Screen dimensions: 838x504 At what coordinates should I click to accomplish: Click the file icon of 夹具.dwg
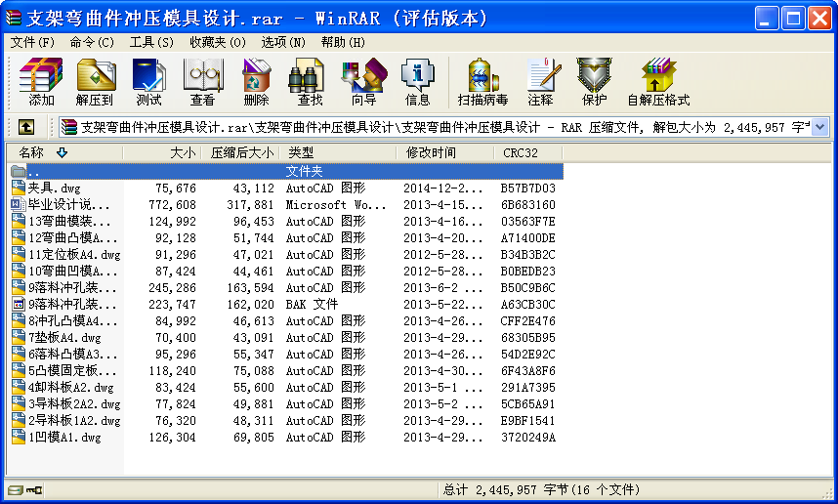[x=19, y=188]
